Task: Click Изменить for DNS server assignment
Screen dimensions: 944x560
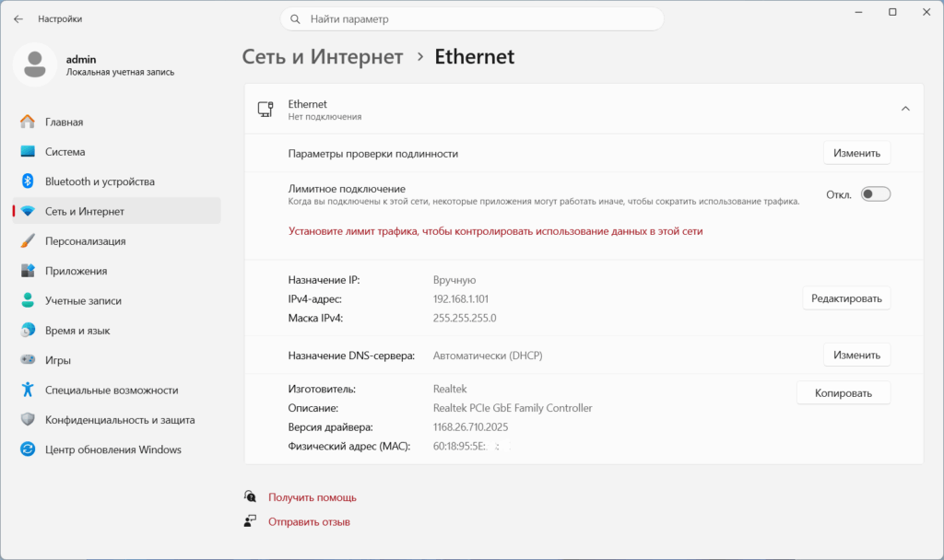Action: coord(856,355)
